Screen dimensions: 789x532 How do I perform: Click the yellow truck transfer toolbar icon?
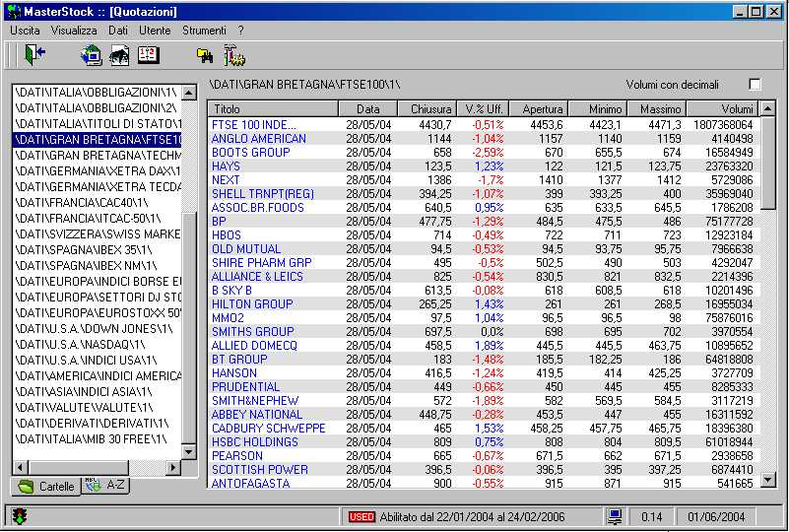click(x=205, y=55)
